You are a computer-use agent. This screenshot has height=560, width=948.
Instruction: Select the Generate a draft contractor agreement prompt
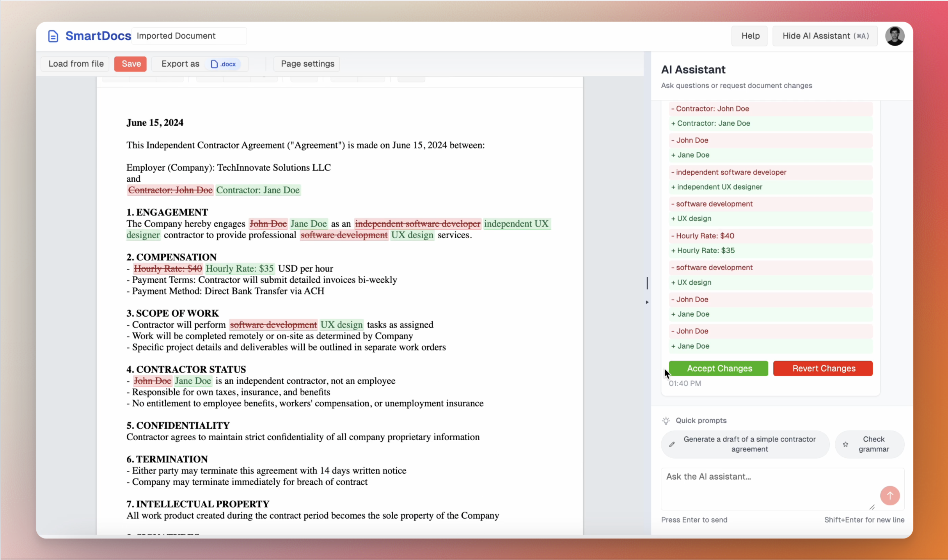pyautogui.click(x=745, y=444)
